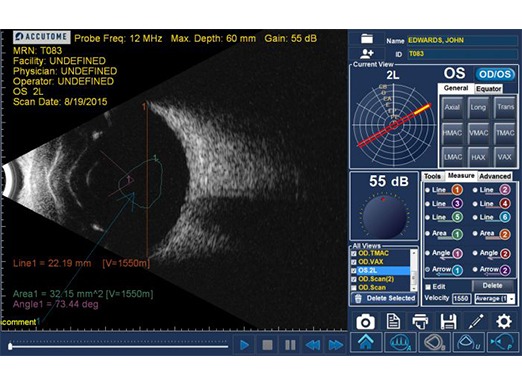Check the OD.Scan view checkbox
This screenshot has width=522, height=384.
tap(354, 288)
